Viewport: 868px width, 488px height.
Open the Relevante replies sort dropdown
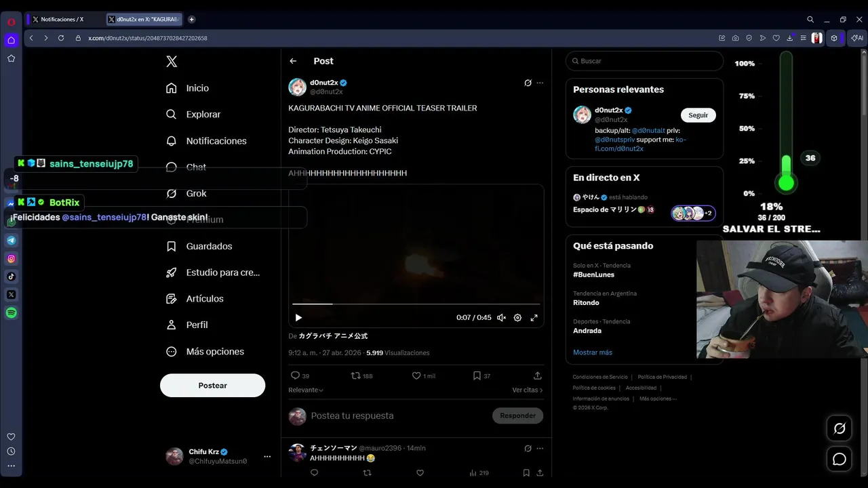click(306, 390)
